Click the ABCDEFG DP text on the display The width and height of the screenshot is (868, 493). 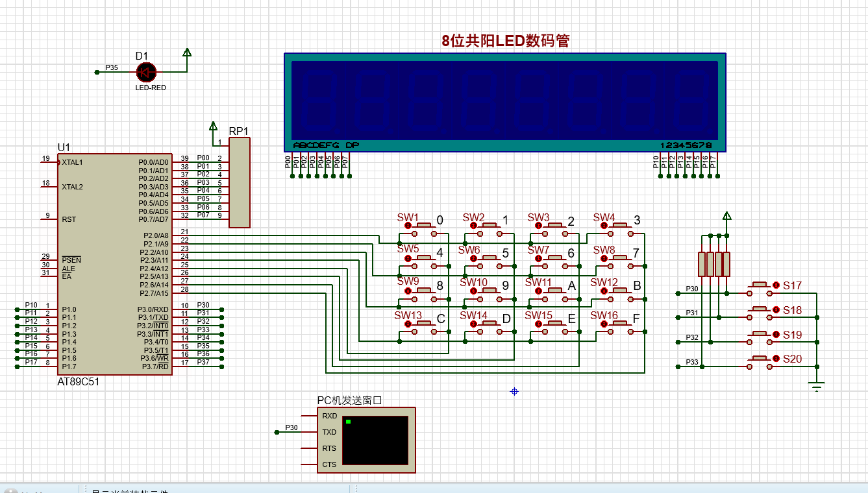[326, 145]
